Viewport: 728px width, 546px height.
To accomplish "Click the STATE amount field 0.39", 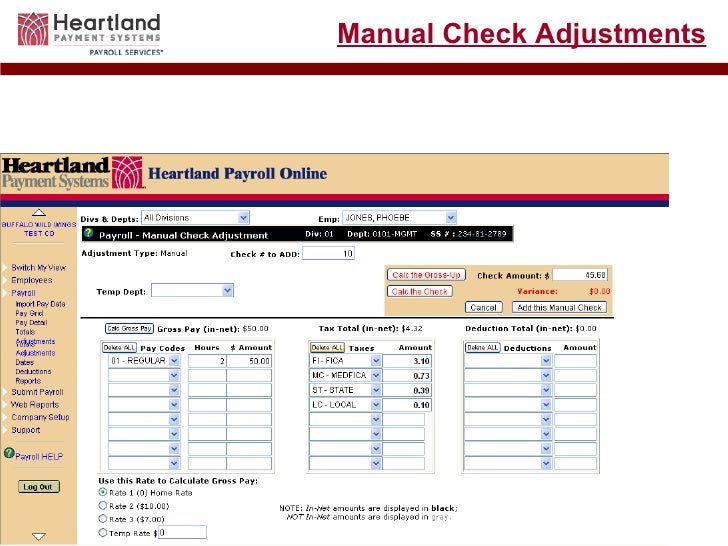I will [407, 390].
